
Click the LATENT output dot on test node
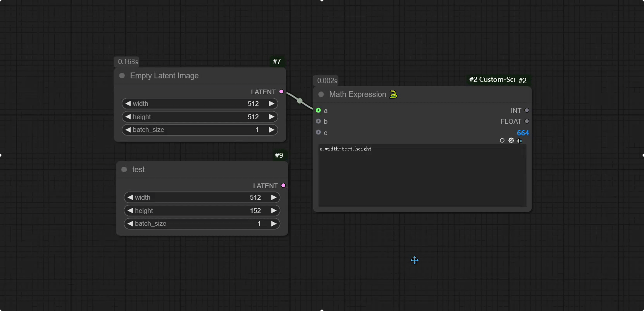283,186
